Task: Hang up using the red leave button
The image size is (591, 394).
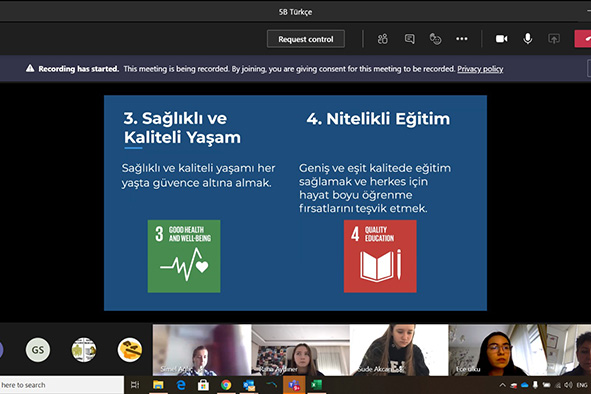Action: [x=583, y=39]
